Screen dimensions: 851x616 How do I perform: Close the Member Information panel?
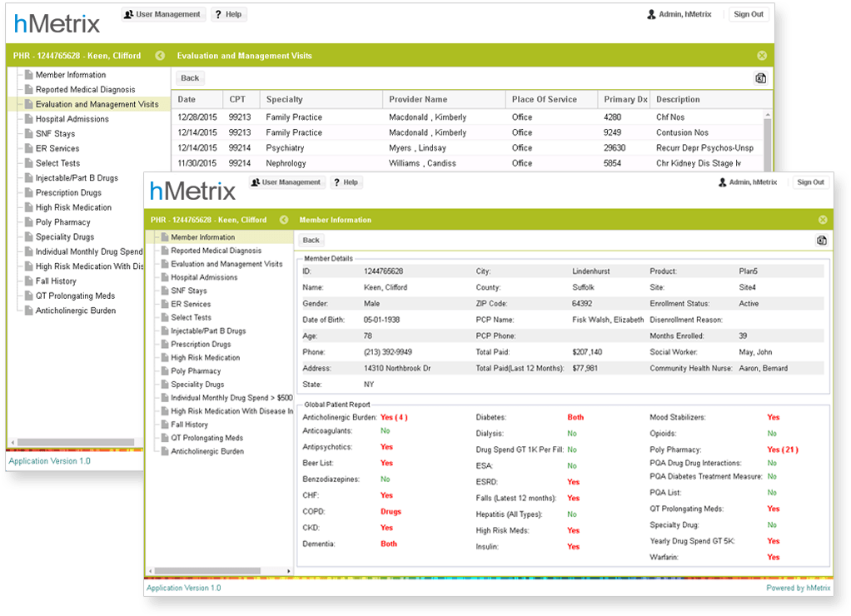tap(823, 220)
